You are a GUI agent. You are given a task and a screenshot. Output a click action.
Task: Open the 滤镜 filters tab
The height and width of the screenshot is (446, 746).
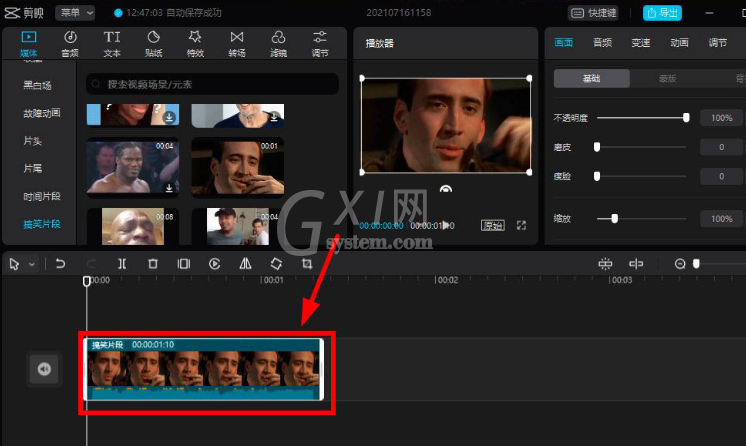278,44
